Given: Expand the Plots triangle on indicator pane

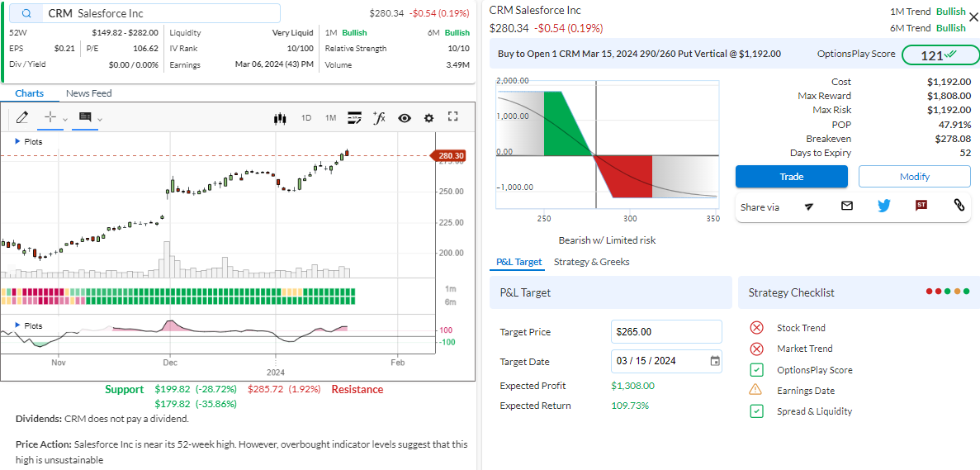Looking at the screenshot, I should tap(17, 325).
